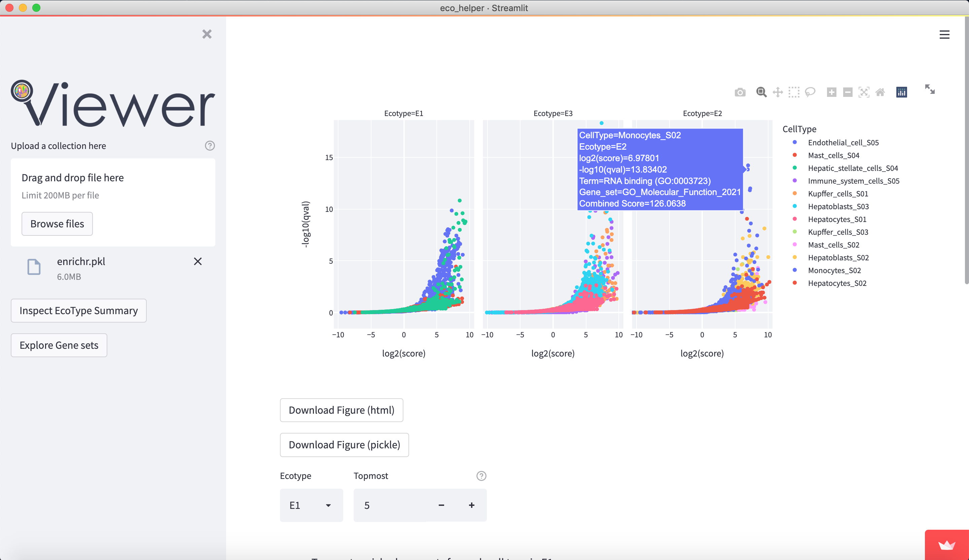Choose the Lasso Select tool

coord(810,92)
